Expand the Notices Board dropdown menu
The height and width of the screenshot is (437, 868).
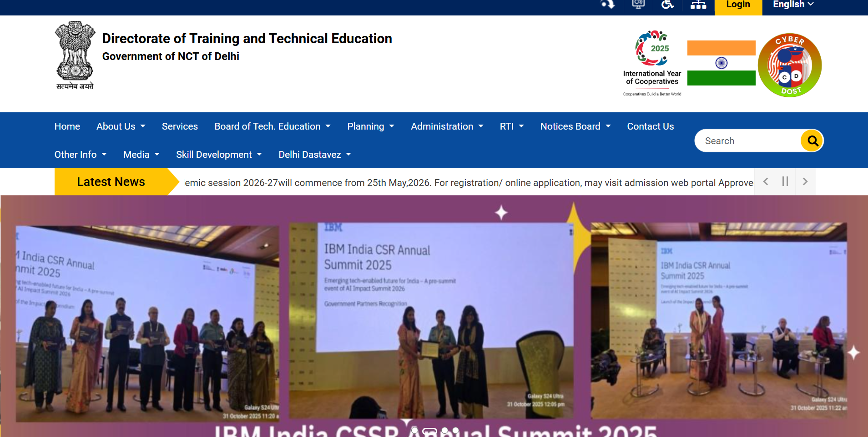(575, 126)
